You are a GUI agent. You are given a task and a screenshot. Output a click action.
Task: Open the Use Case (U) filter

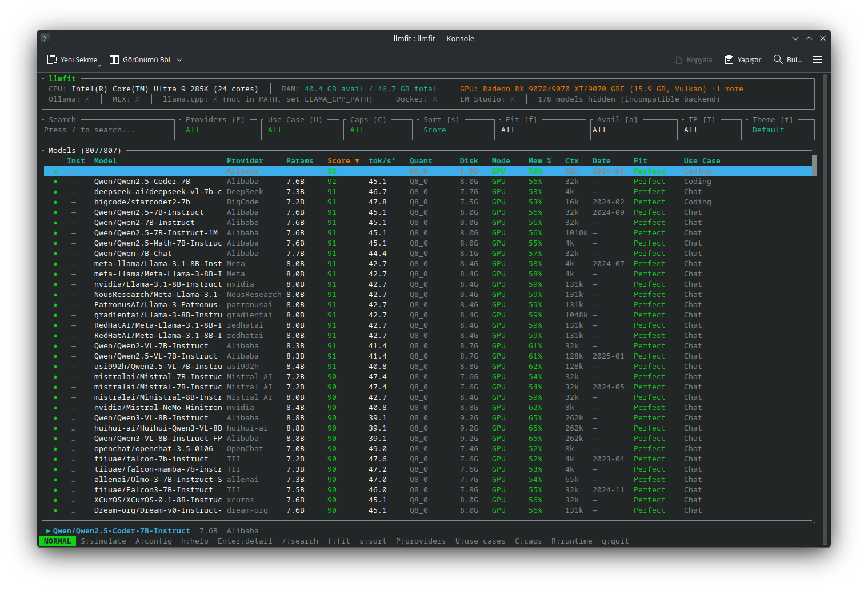[300, 130]
